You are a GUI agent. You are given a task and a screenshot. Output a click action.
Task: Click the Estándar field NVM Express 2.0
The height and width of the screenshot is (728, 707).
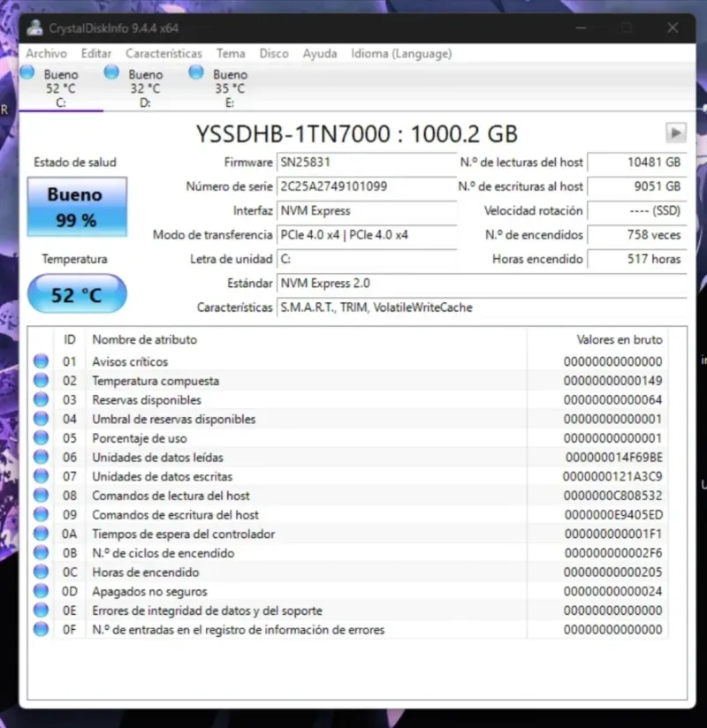pos(482,284)
